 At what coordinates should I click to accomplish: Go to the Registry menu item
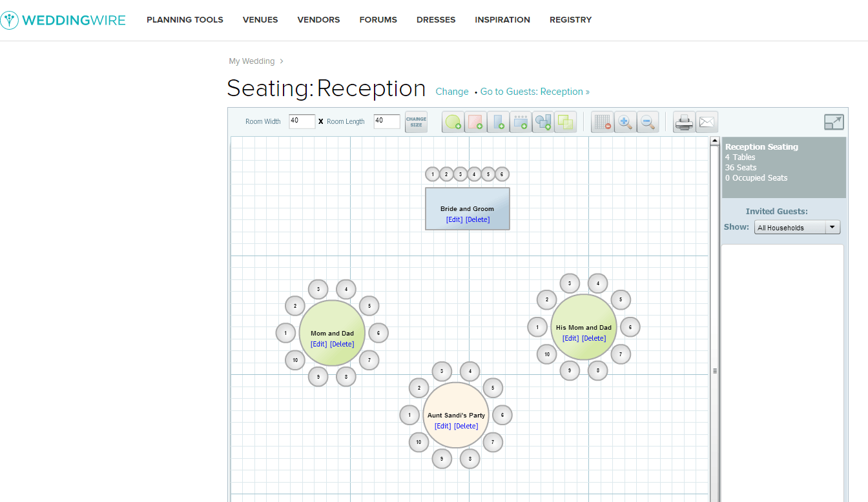point(570,20)
